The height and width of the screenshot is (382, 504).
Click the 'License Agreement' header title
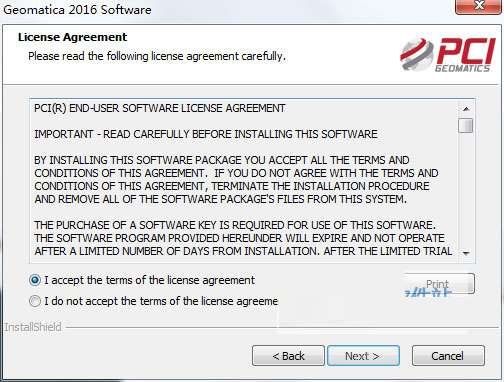coord(72,37)
